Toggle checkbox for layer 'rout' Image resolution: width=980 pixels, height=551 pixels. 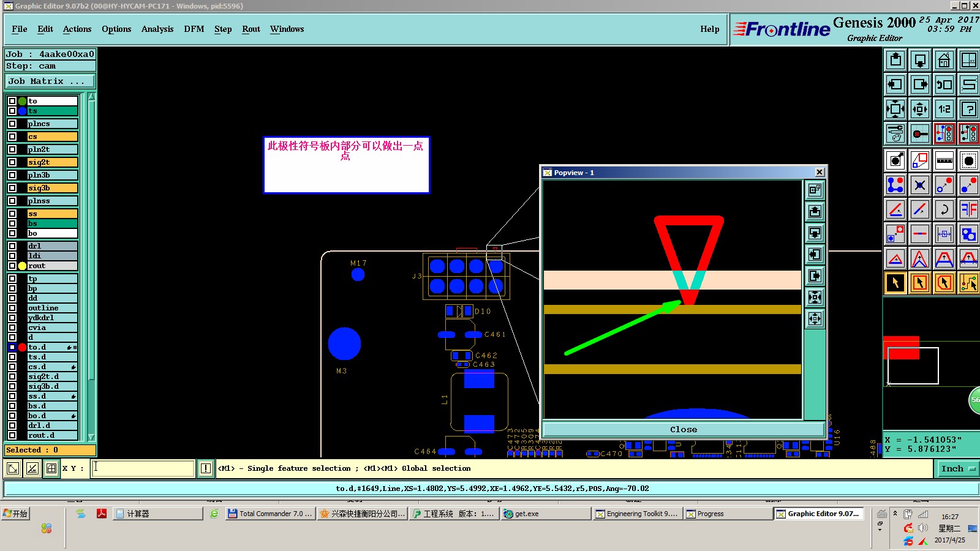tap(12, 266)
